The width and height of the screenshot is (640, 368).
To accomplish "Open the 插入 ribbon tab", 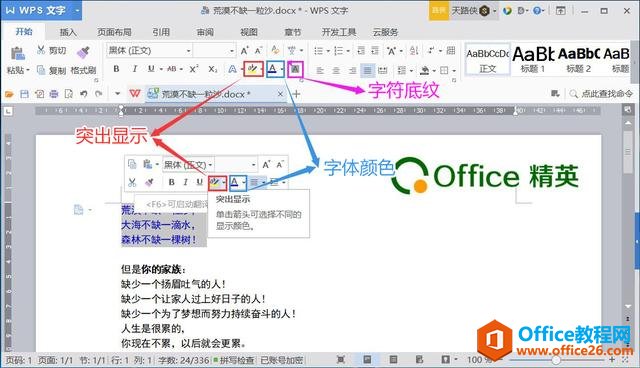I will pos(68,32).
